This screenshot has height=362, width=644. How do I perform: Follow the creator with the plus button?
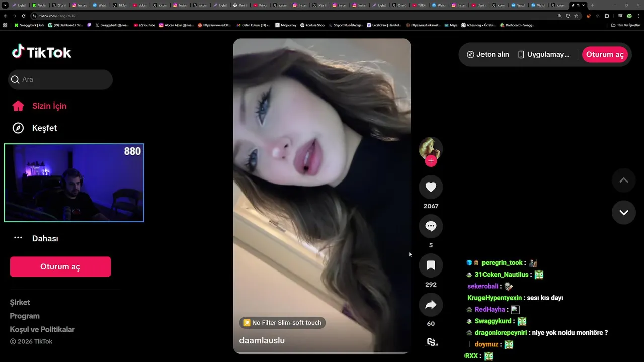431,161
